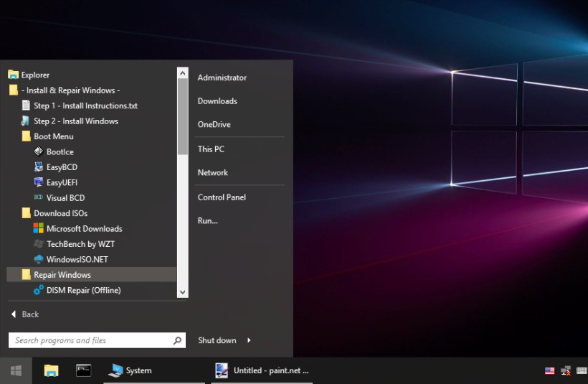The width and height of the screenshot is (588, 384).
Task: Click the "DISM Repair (Offline)" label text
Action: 84,290
